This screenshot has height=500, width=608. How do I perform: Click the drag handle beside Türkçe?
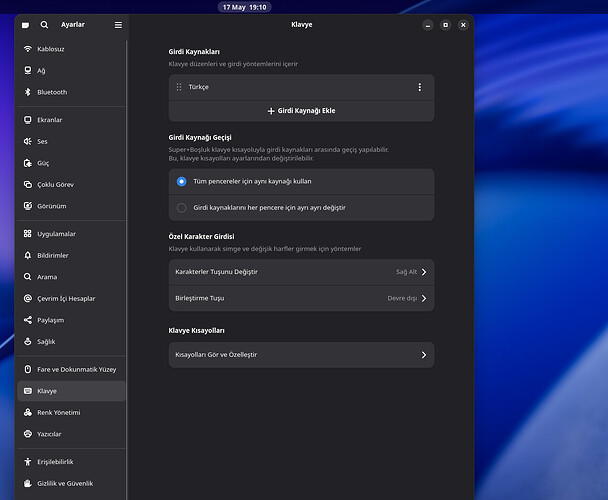click(x=179, y=87)
